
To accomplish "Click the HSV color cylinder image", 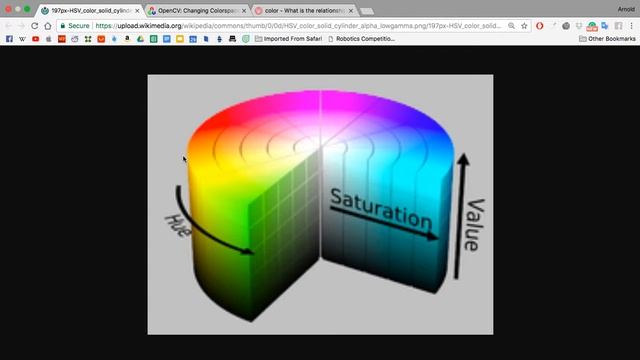I will [x=320, y=204].
